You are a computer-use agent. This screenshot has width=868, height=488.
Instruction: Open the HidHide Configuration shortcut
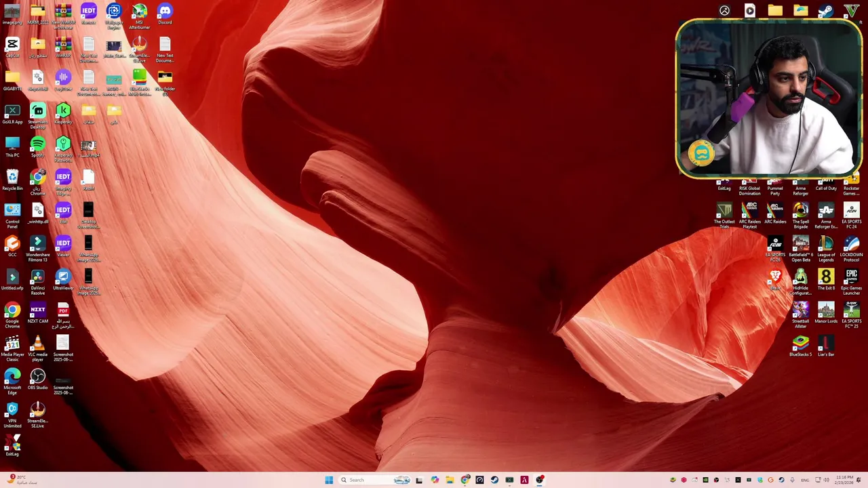801,282
